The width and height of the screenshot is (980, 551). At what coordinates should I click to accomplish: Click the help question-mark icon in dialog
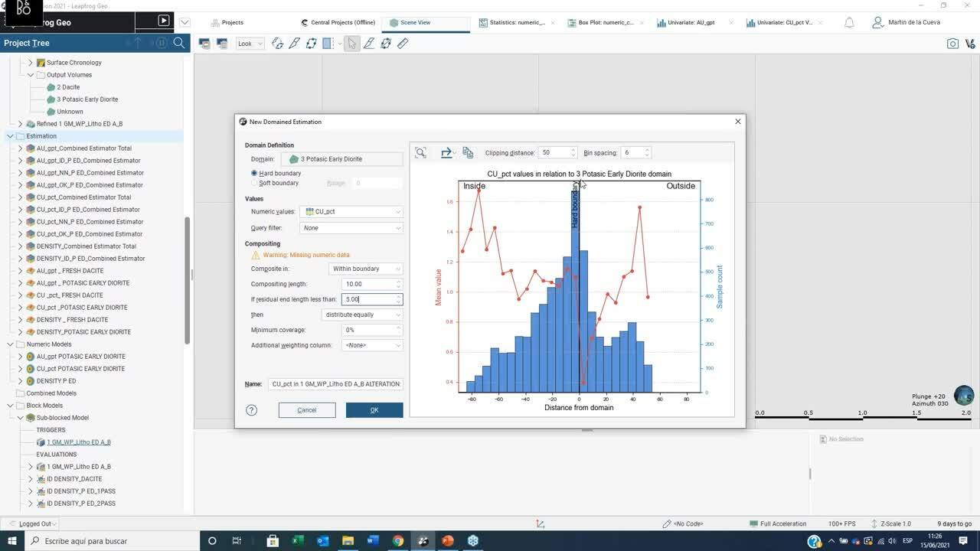pos(251,410)
